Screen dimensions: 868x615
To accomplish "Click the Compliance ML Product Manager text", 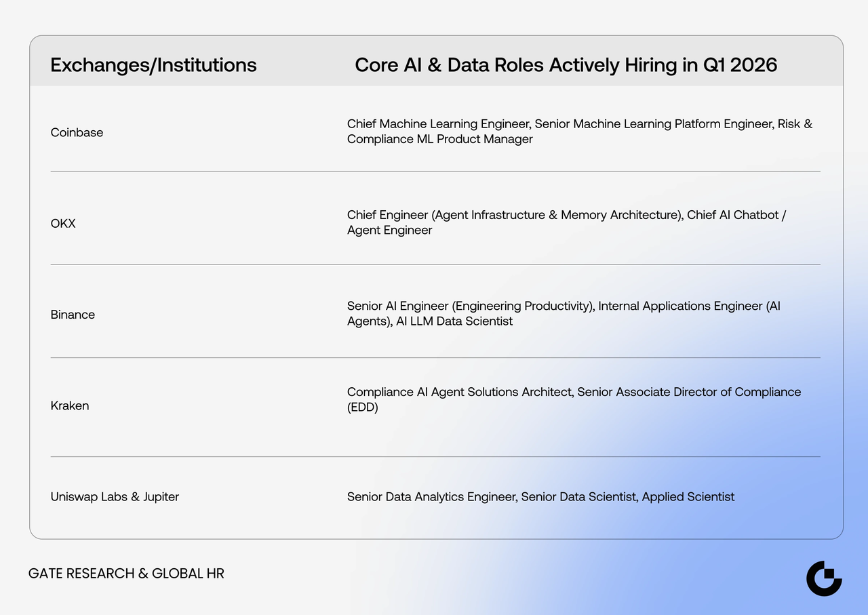I will [x=439, y=139].
